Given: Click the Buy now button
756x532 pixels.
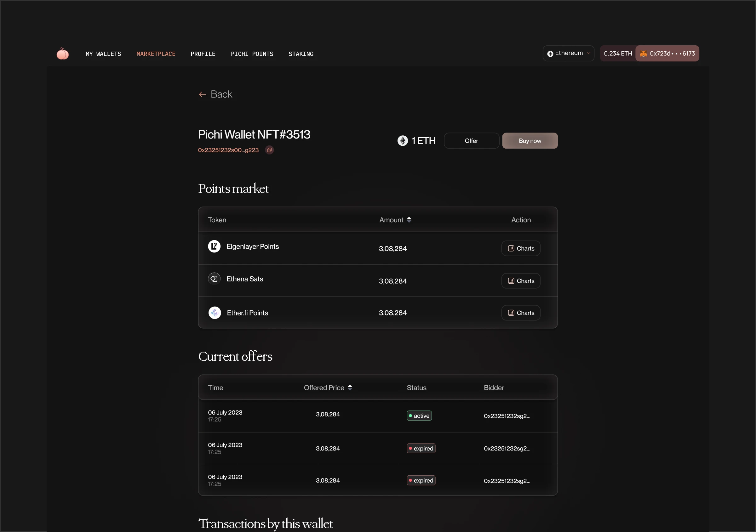Looking at the screenshot, I should coord(530,140).
